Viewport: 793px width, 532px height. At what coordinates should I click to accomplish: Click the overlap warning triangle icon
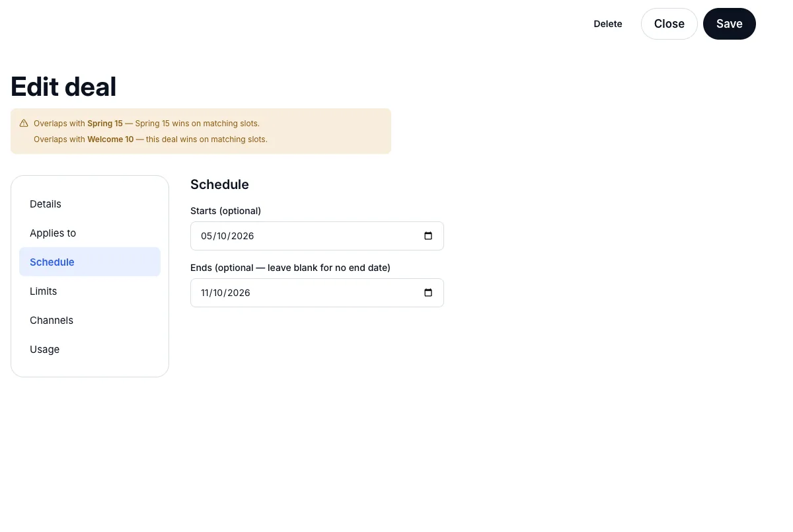(24, 124)
